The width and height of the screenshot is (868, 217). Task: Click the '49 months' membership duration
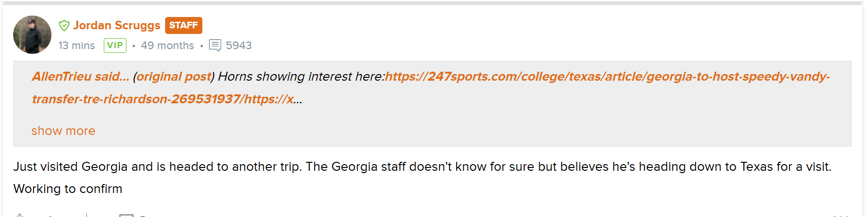(167, 45)
